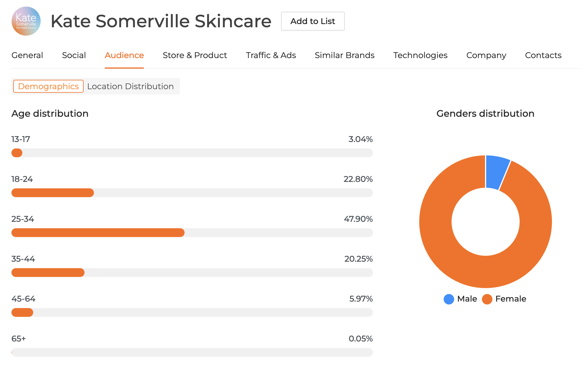Open the Traffic & Ads tab
The image size is (588, 372).
(271, 55)
